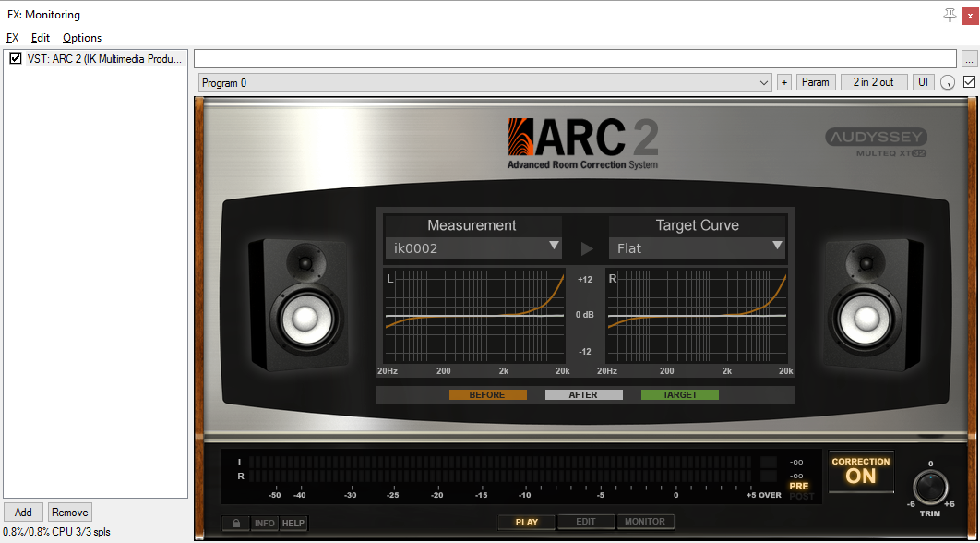The height and width of the screenshot is (543, 980).
Task: Click the play arrow between Measurement and Target
Action: point(586,248)
